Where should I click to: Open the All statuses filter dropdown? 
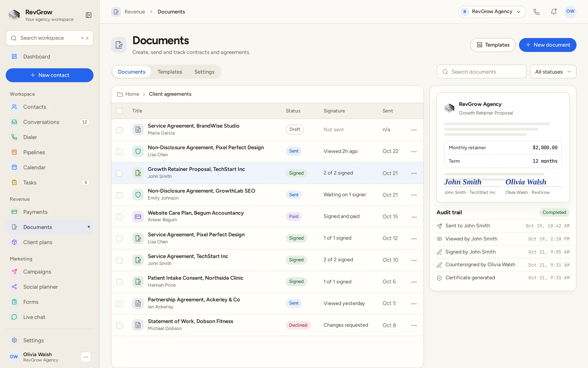click(x=553, y=72)
